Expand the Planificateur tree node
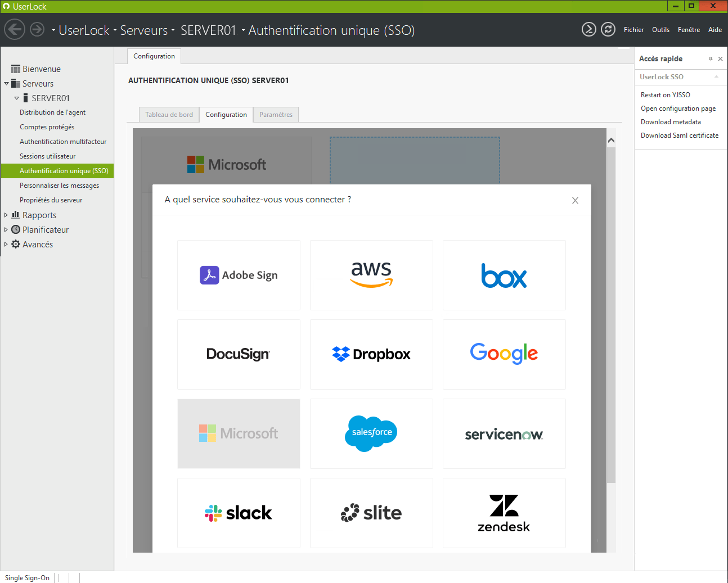The width and height of the screenshot is (728, 583). click(6, 229)
